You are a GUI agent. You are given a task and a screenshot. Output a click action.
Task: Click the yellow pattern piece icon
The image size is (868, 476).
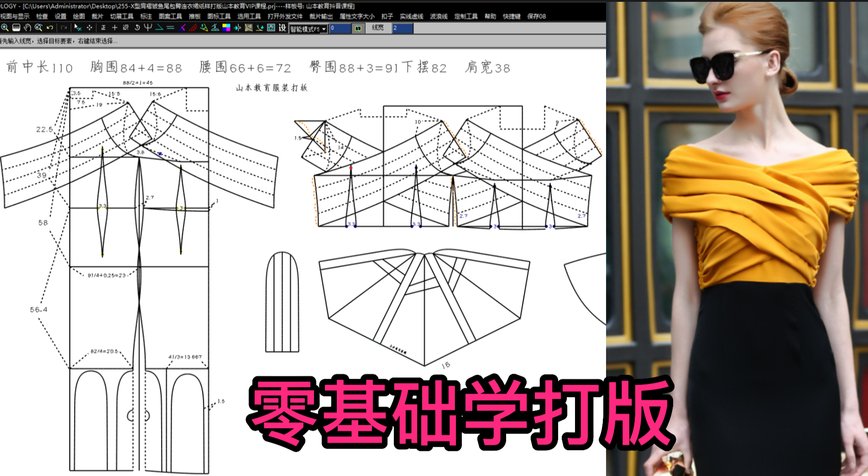tap(248, 27)
